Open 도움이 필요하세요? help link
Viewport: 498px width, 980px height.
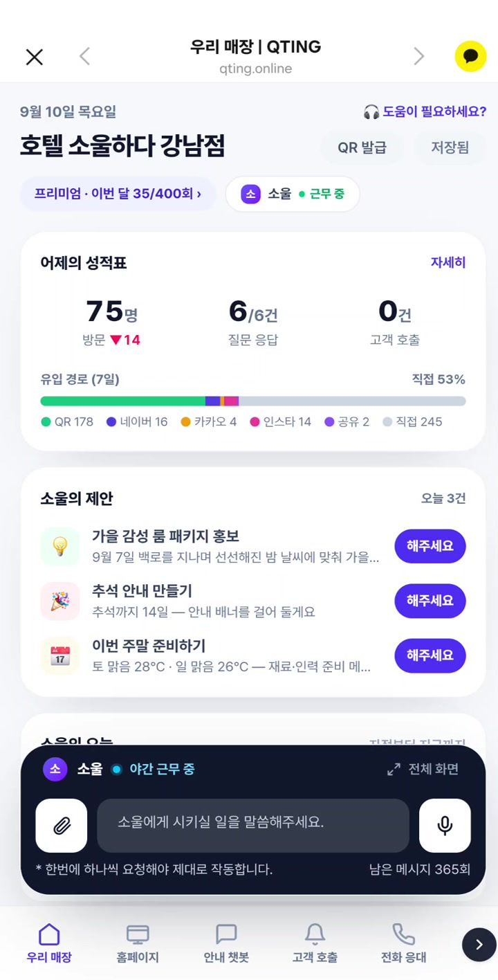(x=425, y=111)
